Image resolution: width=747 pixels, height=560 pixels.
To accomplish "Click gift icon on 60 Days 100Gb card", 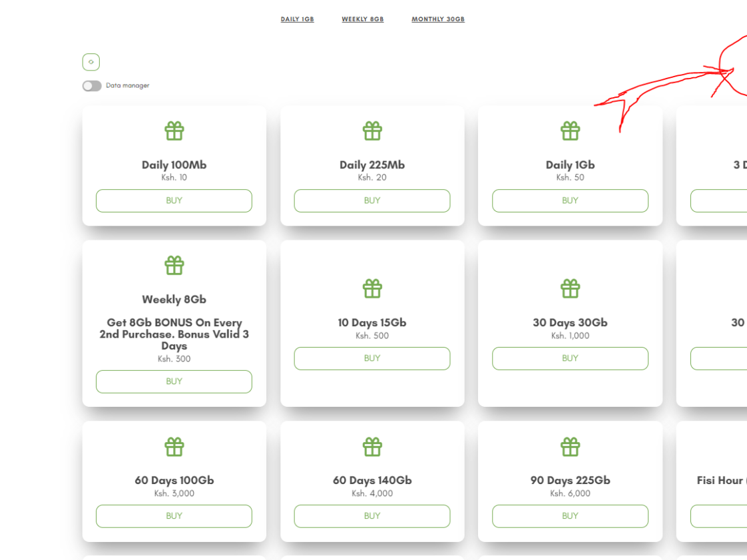I will coord(174,447).
